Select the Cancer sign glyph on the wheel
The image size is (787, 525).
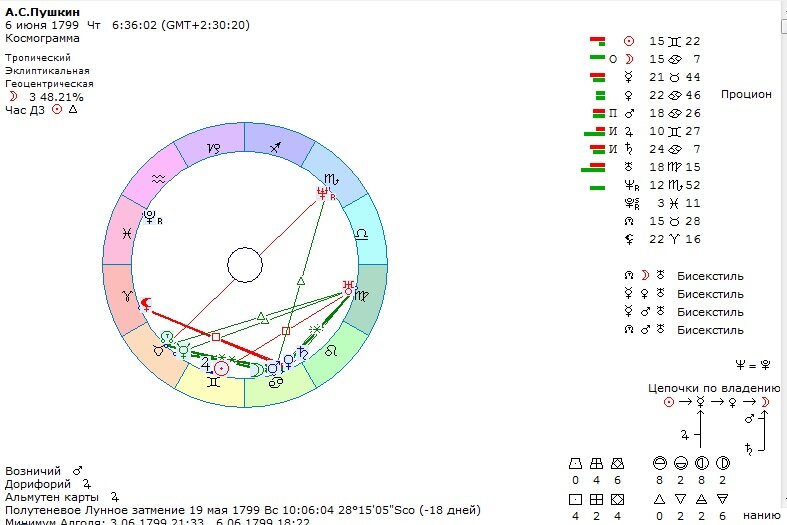coord(276,383)
